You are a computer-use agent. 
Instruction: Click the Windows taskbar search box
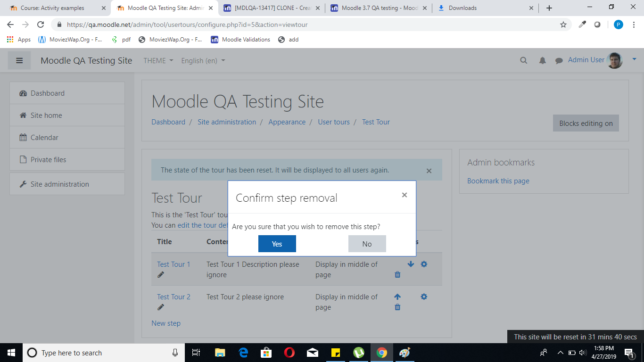click(104, 353)
